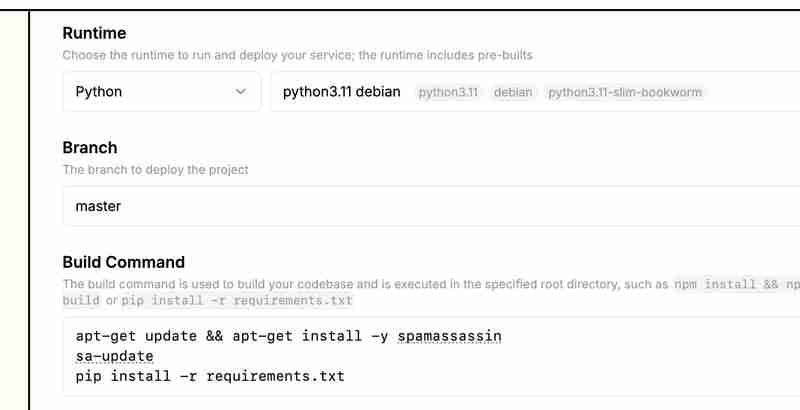Screen dimensions: 800x410
Task: Open the Python runtime dropdown
Action: pos(160,91)
